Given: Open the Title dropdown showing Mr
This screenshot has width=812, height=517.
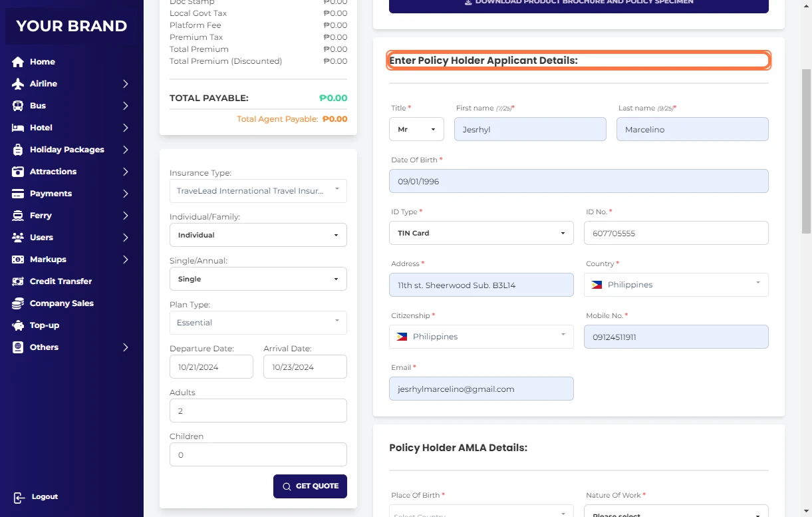Looking at the screenshot, I should (x=416, y=130).
